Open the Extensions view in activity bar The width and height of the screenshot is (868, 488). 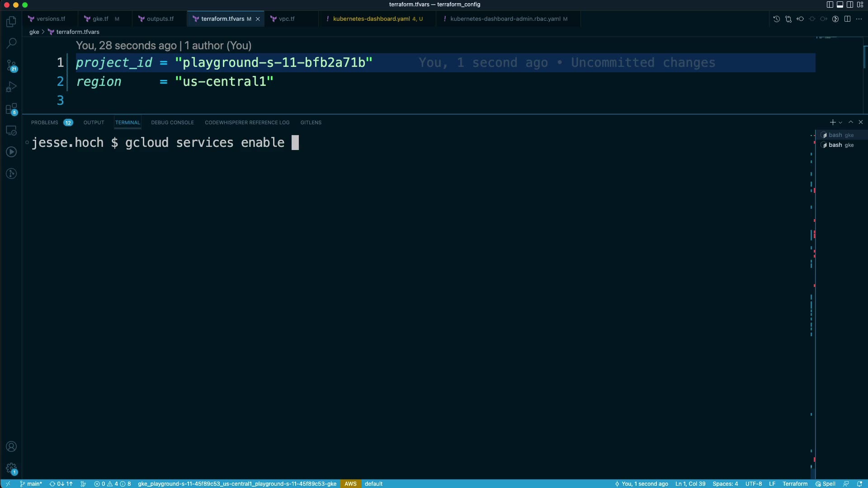[x=11, y=109]
